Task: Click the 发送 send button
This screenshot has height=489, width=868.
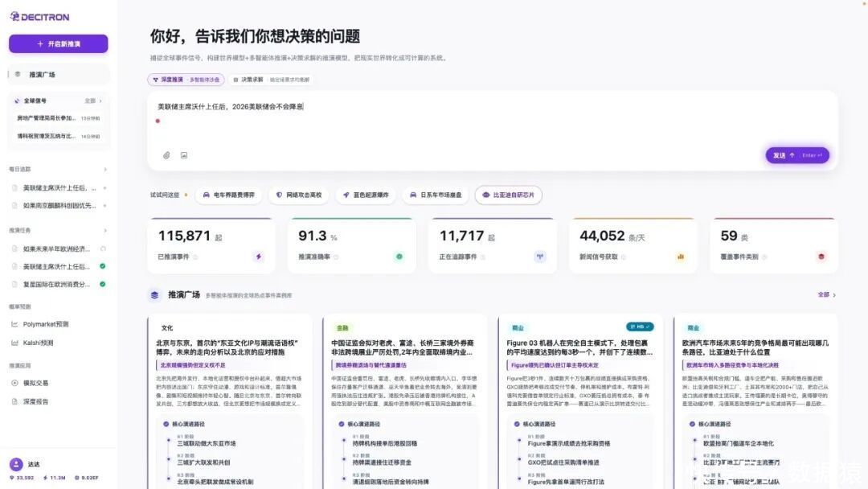Action: [797, 155]
